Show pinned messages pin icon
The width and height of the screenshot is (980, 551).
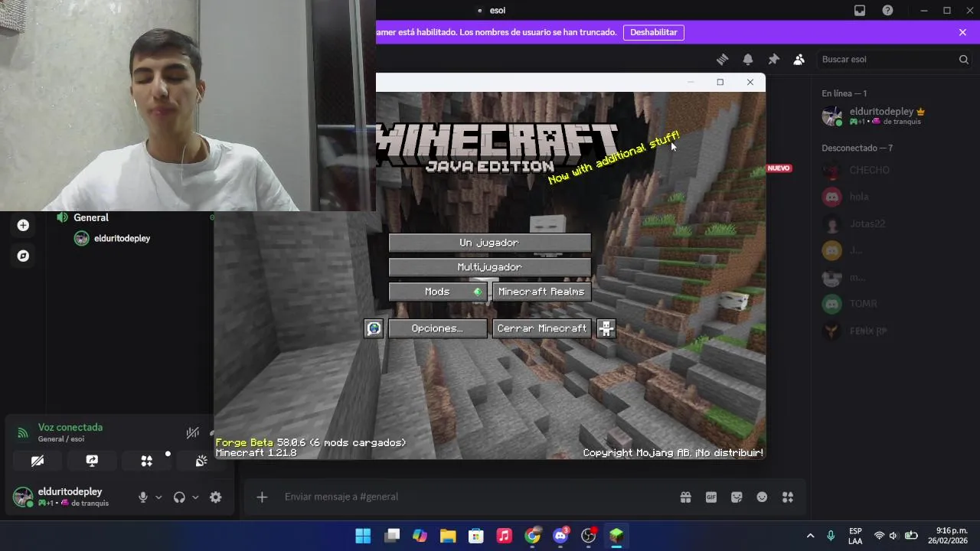773,59
